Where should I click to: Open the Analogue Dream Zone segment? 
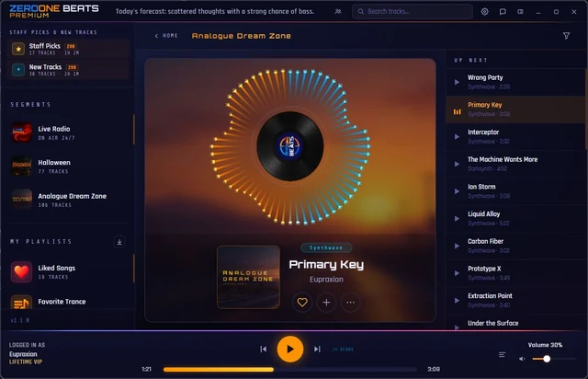[x=70, y=200]
